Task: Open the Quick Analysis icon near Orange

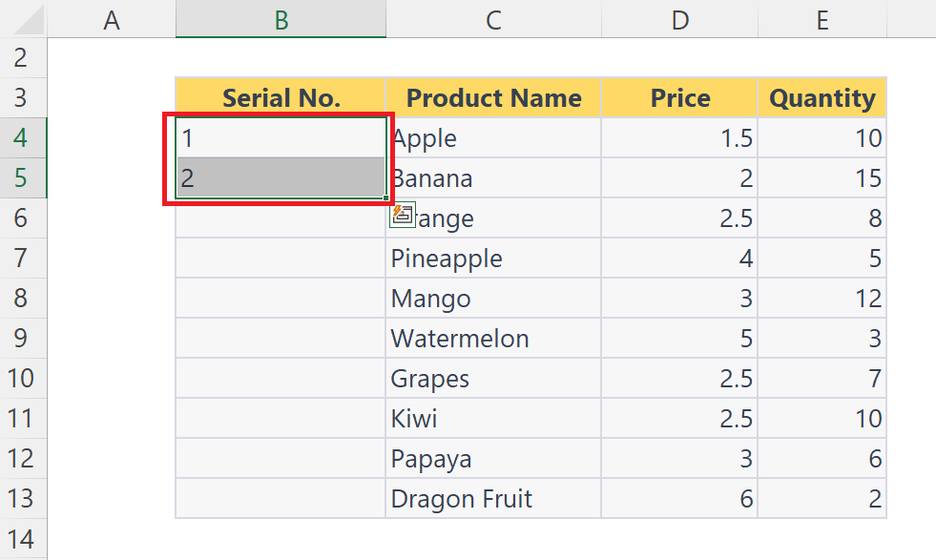Action: 403,215
